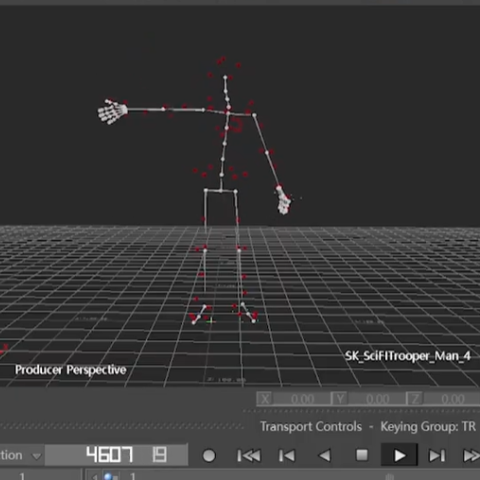Viewport: 480px width, 480px height.
Task: Stop playback with the square Stop button
Action: [x=362, y=455]
